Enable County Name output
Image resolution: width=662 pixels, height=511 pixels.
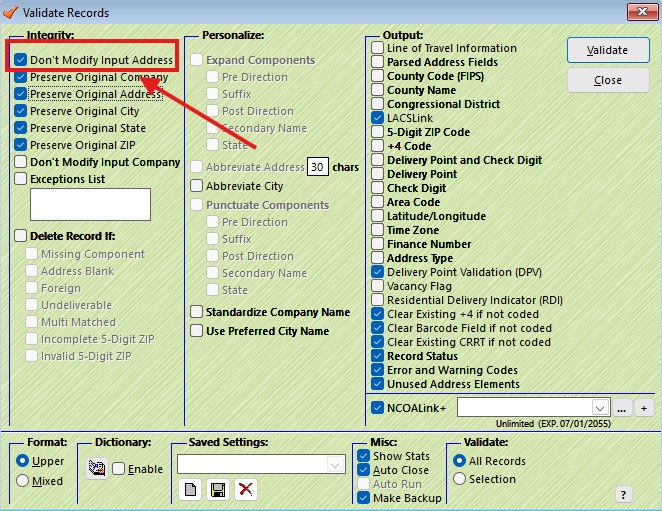click(x=377, y=90)
